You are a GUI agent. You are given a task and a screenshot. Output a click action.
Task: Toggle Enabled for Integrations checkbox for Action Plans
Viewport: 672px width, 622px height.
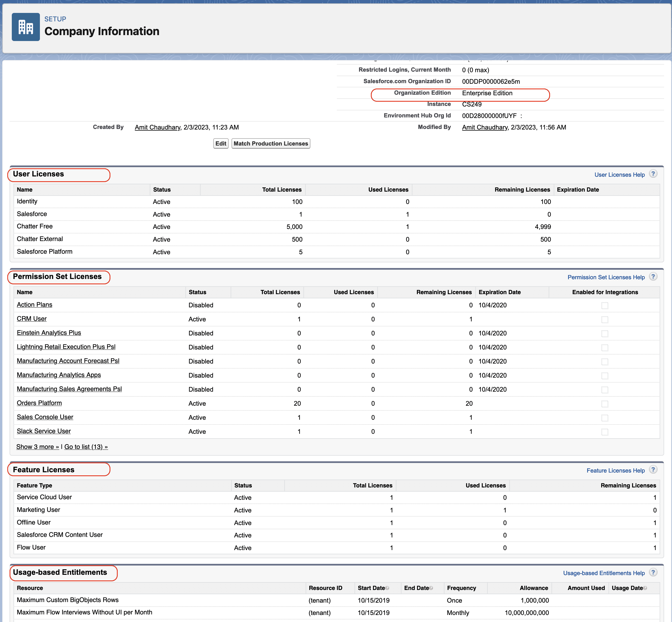pyautogui.click(x=605, y=306)
